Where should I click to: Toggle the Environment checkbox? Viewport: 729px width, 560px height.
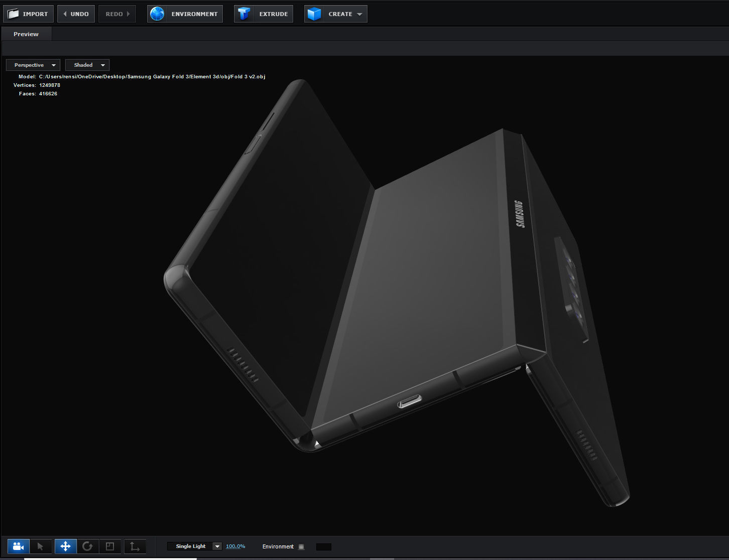(301, 546)
